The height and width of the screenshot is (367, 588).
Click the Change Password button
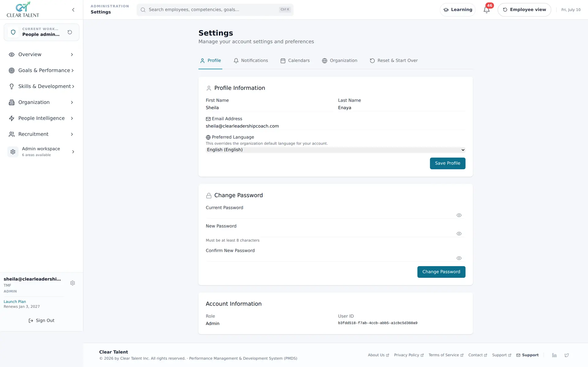click(x=441, y=272)
